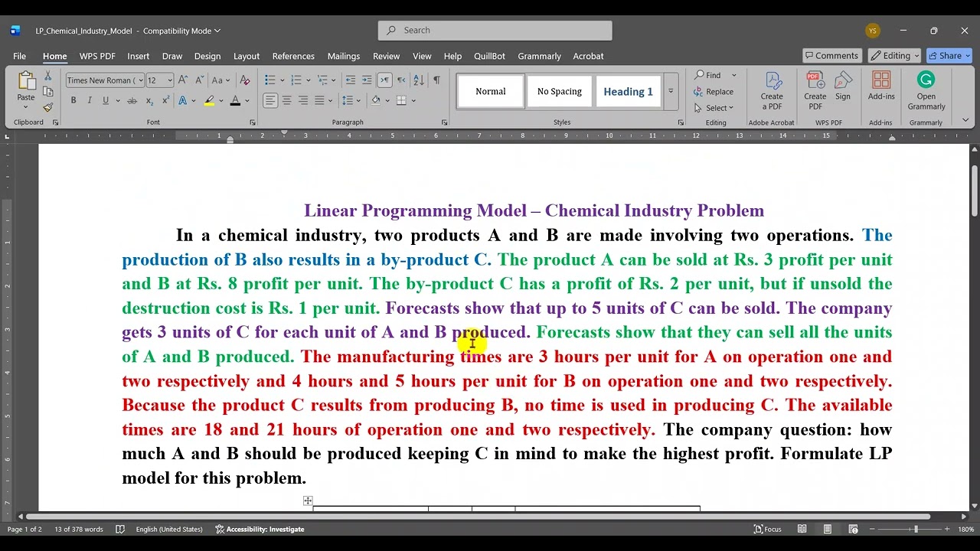Toggle bold formatting
This screenshot has height=551, width=980.
click(73, 100)
